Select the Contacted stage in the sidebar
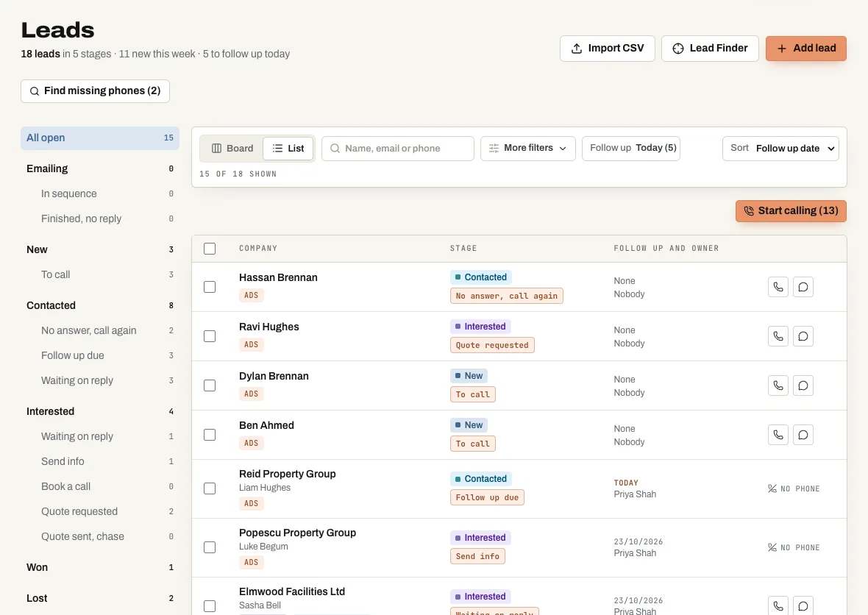Screen dimensions: 868x615 [99, 305]
